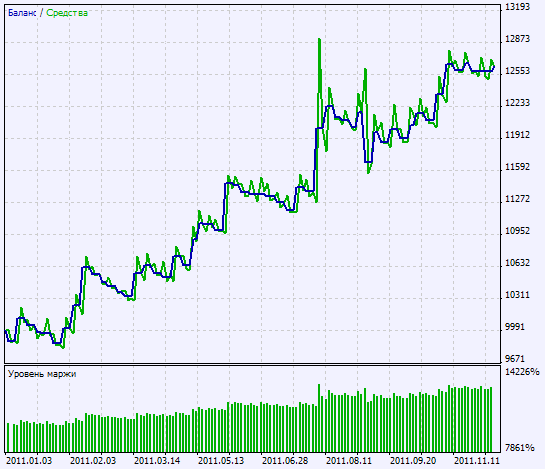The height and width of the screenshot is (469, 545).
Task: Click the blue Баланс legend label
Action: pos(22,13)
